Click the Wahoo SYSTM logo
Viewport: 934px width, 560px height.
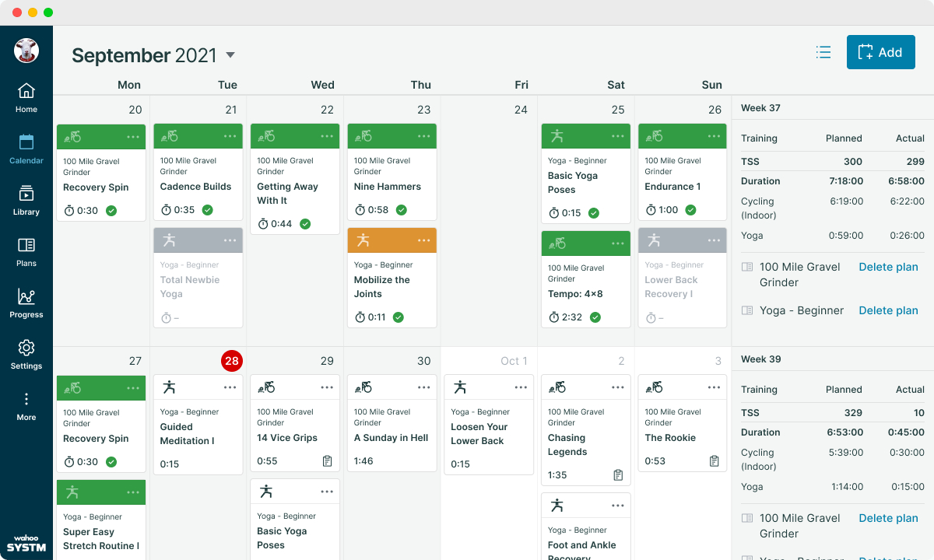click(x=26, y=541)
